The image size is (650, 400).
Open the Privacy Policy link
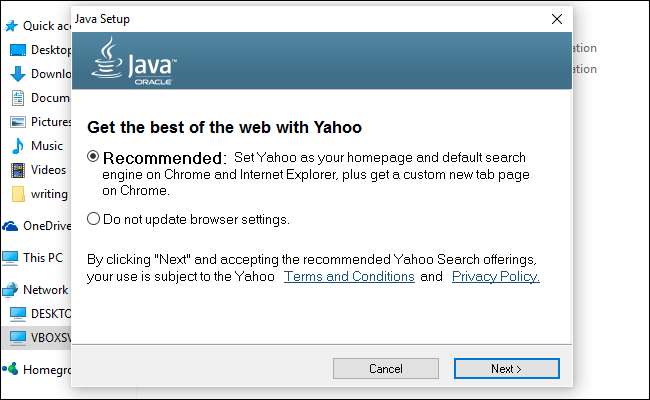pyautogui.click(x=495, y=276)
